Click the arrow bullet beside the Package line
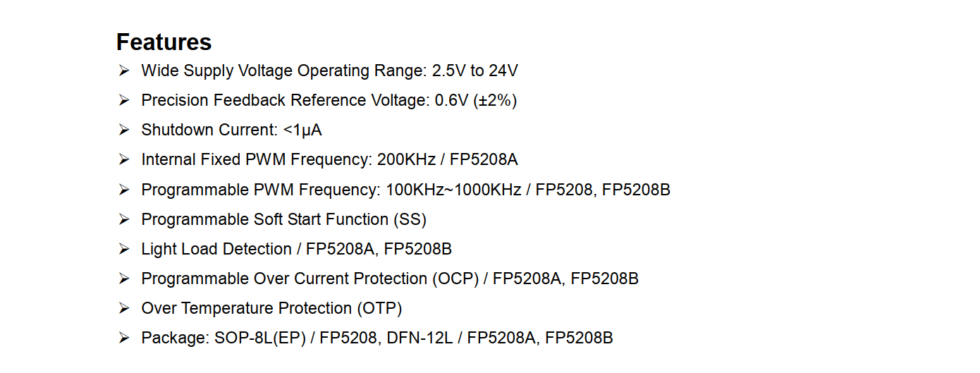 point(124,338)
